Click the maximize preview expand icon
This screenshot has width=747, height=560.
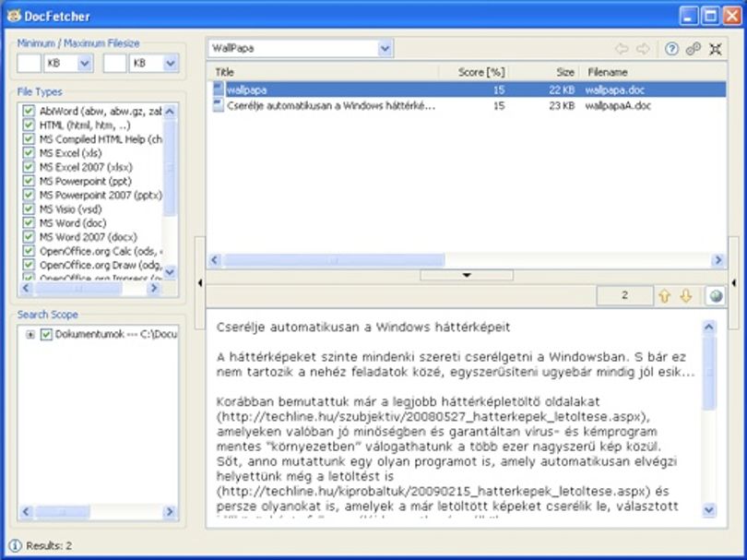pos(715,49)
